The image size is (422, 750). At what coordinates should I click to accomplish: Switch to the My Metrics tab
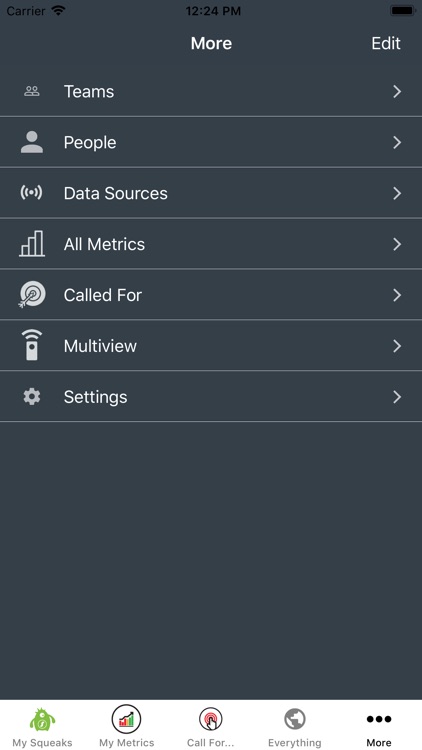(x=126, y=726)
